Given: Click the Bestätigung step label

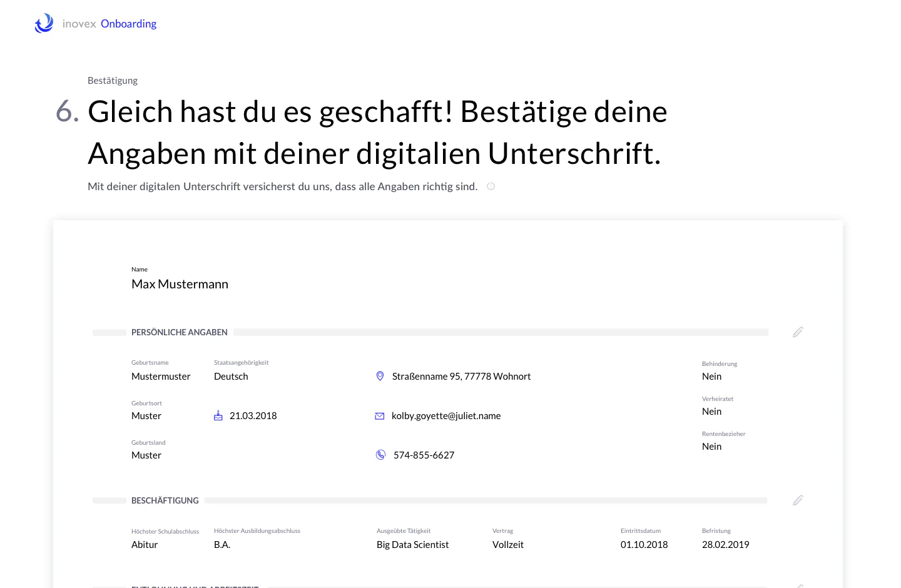Looking at the screenshot, I should [113, 81].
